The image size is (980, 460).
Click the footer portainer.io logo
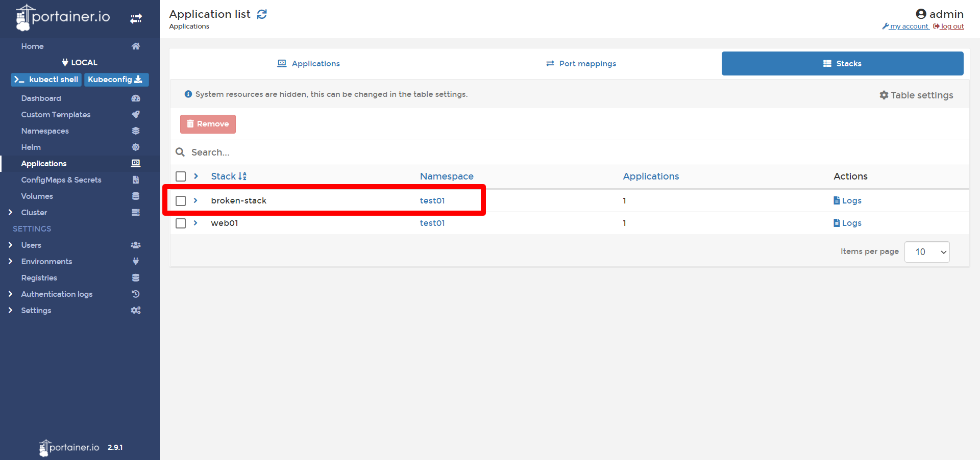click(69, 447)
